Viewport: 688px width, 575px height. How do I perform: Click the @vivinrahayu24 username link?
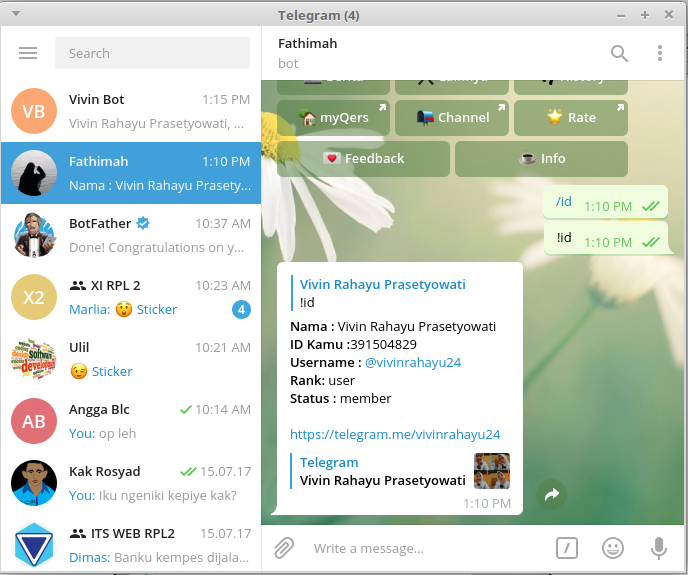coord(413,363)
